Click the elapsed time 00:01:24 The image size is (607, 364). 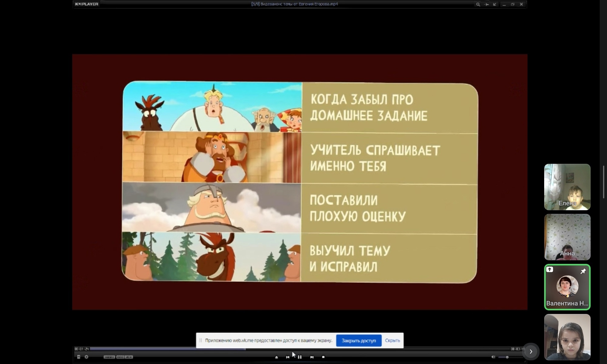click(x=82, y=349)
